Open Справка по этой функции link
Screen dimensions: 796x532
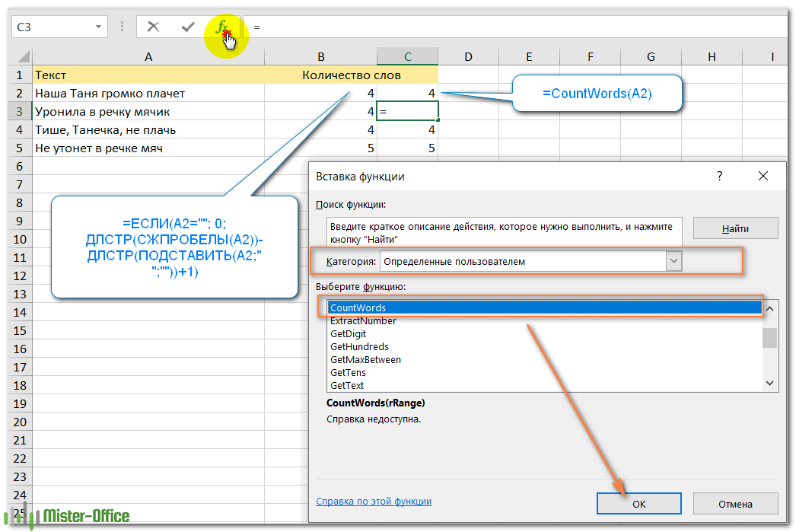pos(374,502)
